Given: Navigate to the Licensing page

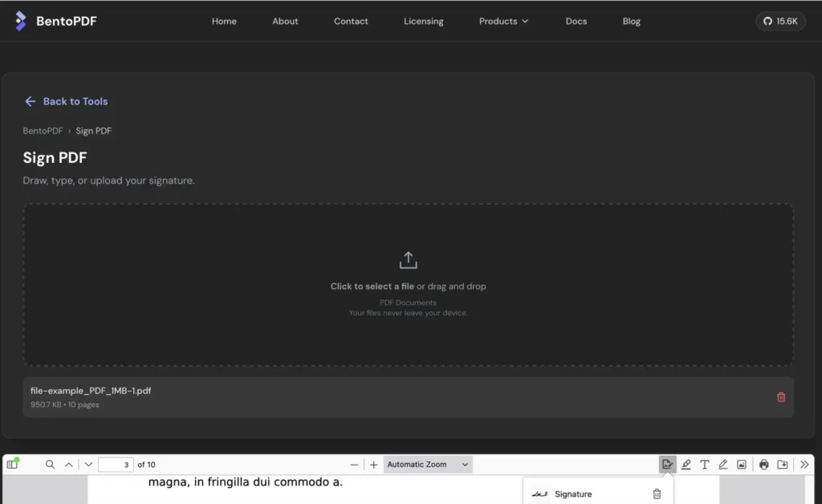Looking at the screenshot, I should pos(424,21).
